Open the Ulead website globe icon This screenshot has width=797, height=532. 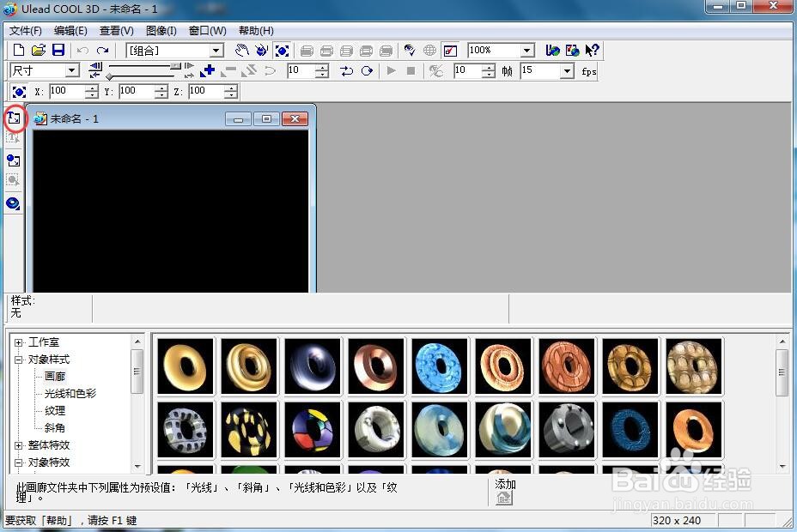(552, 51)
